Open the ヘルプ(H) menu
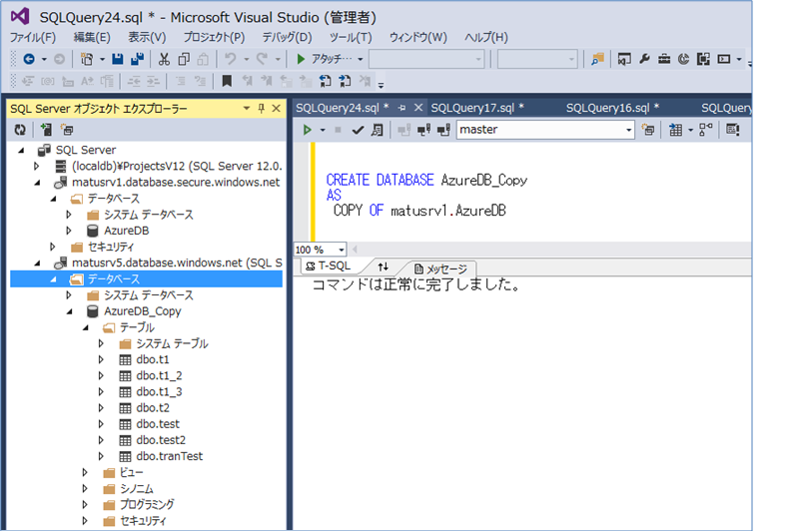Image resolution: width=799 pixels, height=532 pixels. (x=486, y=38)
